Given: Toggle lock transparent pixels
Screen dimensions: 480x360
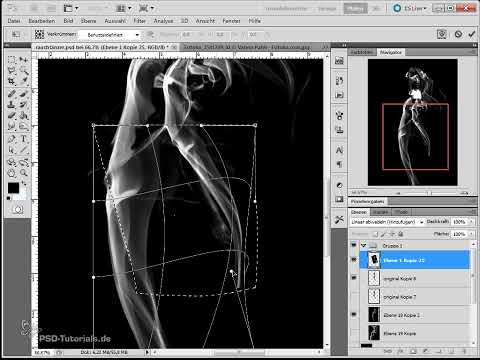Looking at the screenshot, I should coord(376,234).
